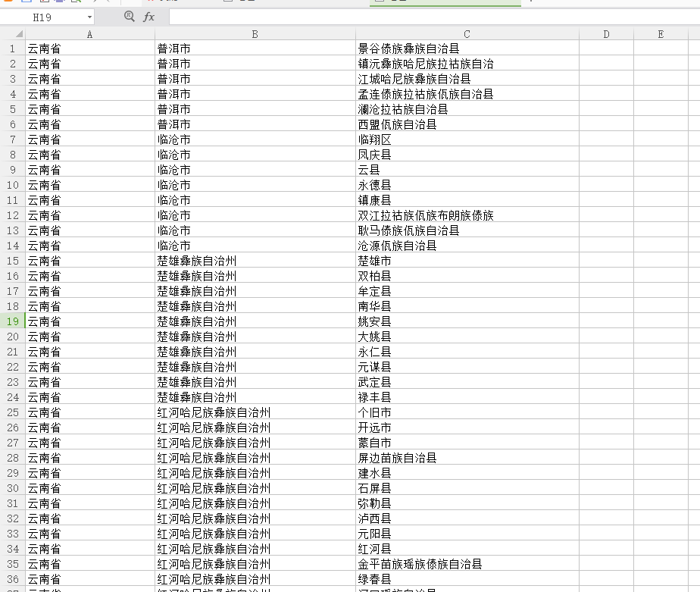The height and width of the screenshot is (592, 700).
Task: Click the Name Box showing H19
Action: pyautogui.click(x=42, y=17)
